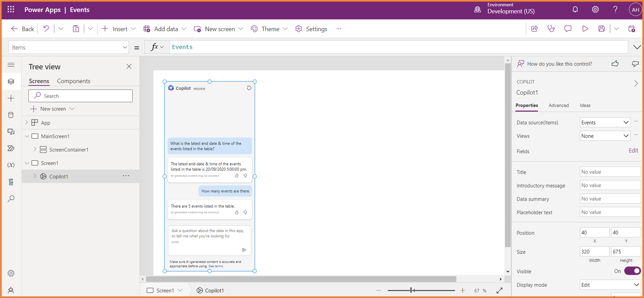Screen dimensions: 644x298
Task: Switch to the Advanced properties tab
Action: pos(559,105)
